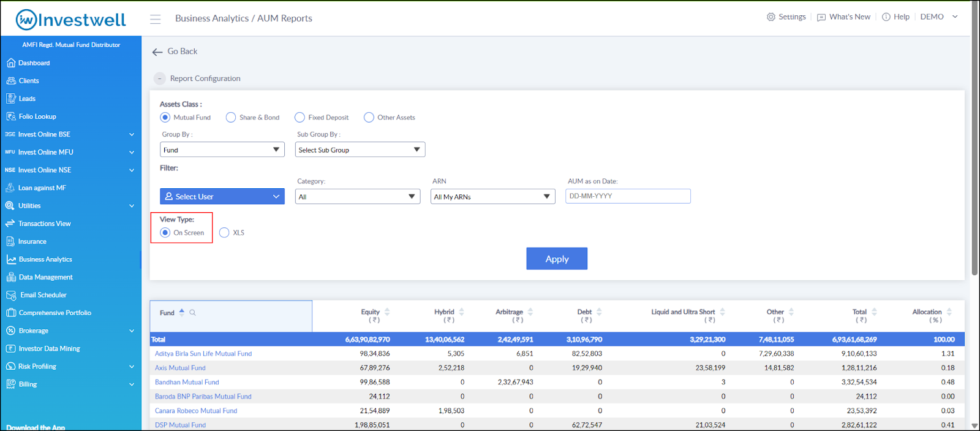This screenshot has width=980, height=431.
Task: Open Axis Mutual Fund link
Action: [180, 368]
